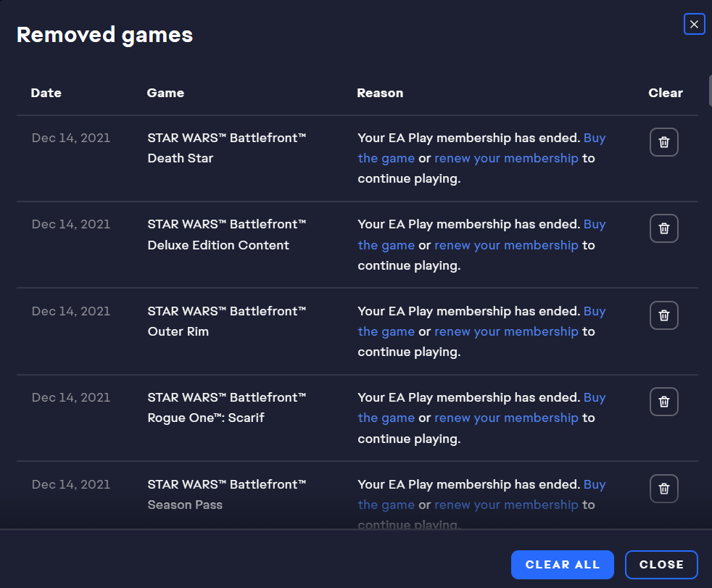Click 'renew your membership' in Outer Rim row

coord(506,331)
